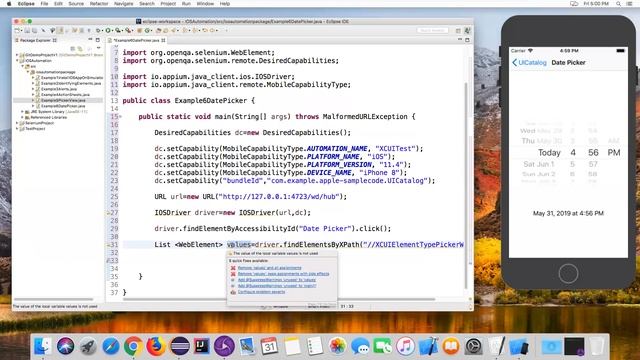Open the Simulator app from the Dock
The height and width of the screenshot is (360, 640).
pyautogui.click(x=519, y=347)
